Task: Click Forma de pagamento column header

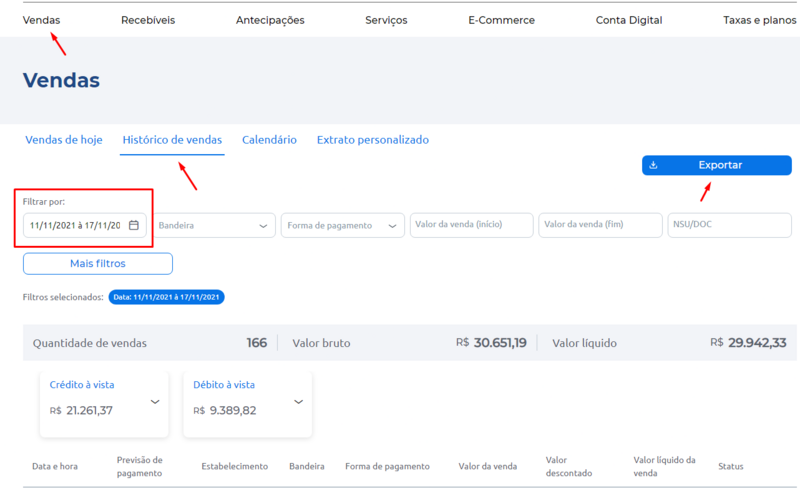Action: click(x=387, y=467)
